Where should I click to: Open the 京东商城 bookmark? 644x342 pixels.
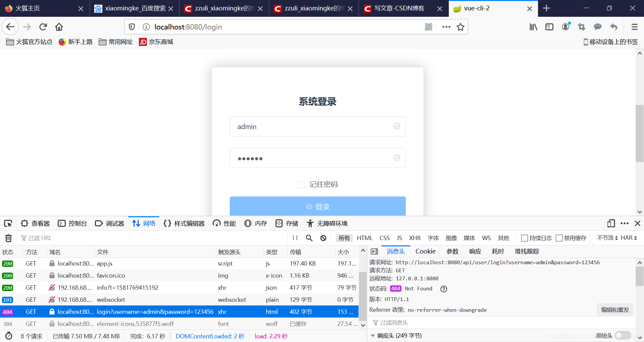156,42
